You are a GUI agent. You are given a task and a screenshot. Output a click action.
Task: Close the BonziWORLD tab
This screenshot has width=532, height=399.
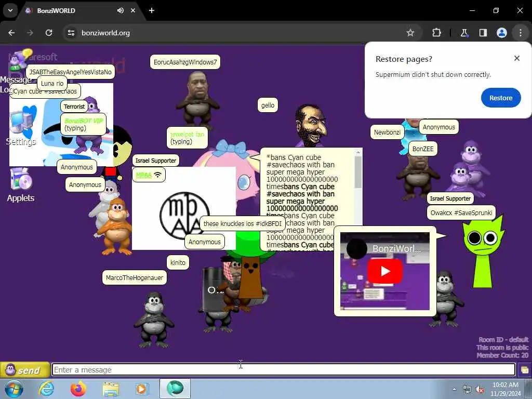coord(133,10)
